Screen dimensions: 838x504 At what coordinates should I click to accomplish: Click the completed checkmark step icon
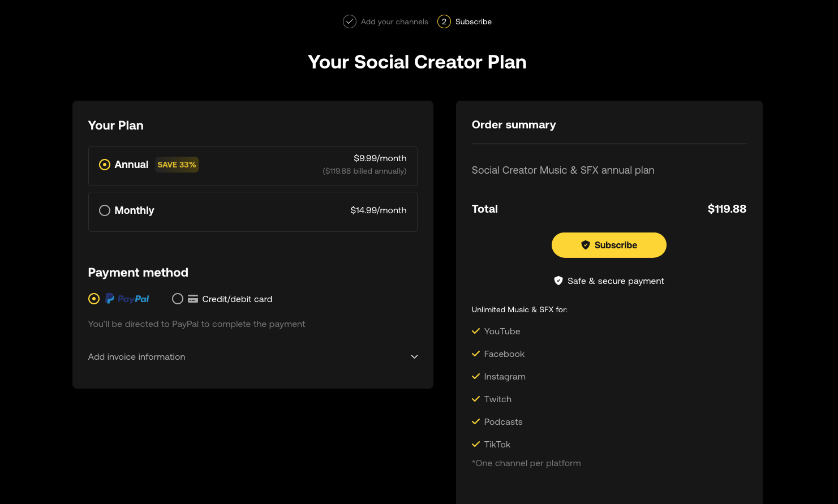(x=350, y=21)
